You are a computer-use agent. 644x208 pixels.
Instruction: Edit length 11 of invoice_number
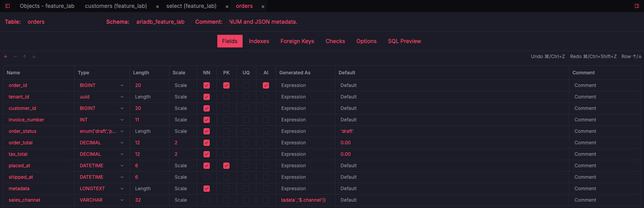click(x=149, y=120)
